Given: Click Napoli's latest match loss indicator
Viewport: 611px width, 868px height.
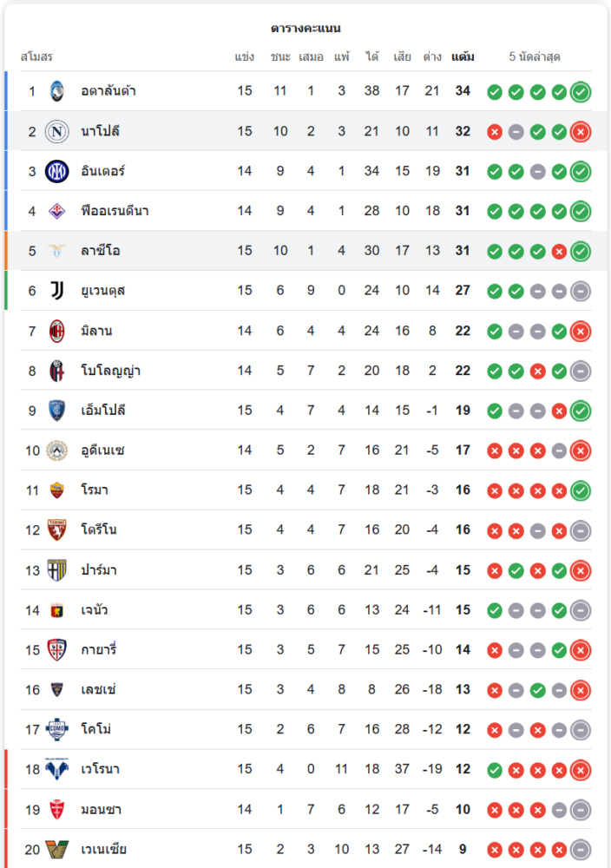Looking at the screenshot, I should coord(581,131).
